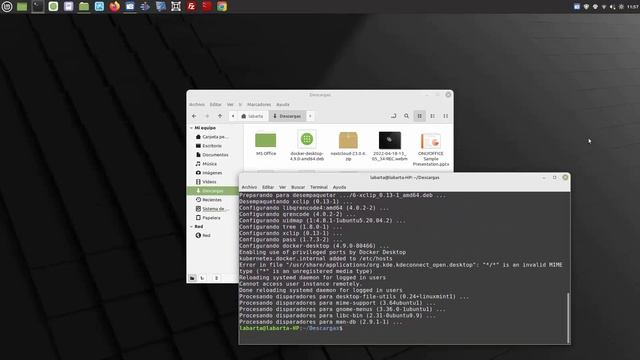640x360 pixels.
Task: Open Documentos in the sidebar
Action: tap(212, 155)
